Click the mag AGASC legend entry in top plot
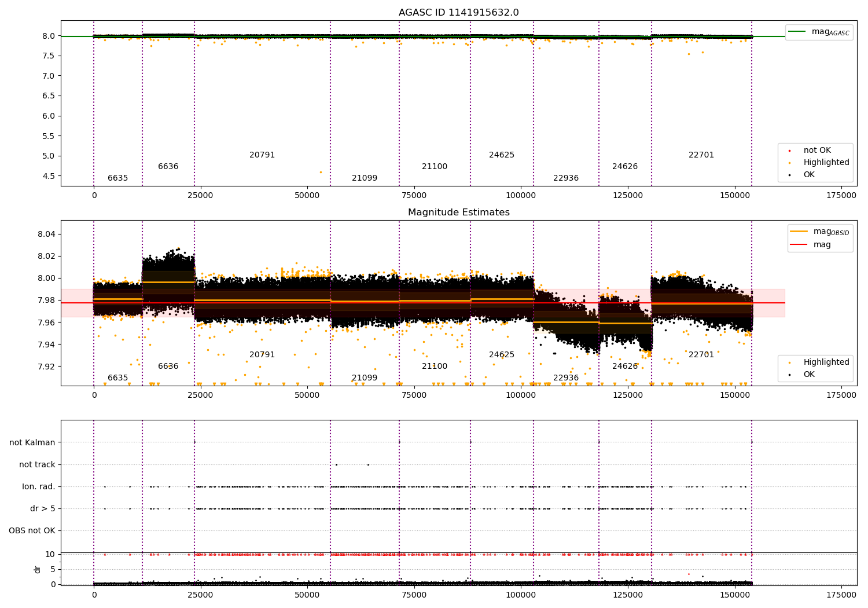The width and height of the screenshot is (868, 608). point(819,32)
